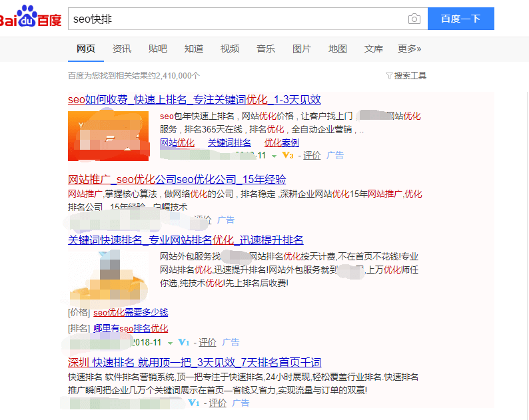Viewport: 529px width, 420px height.
Task: Expand the 更多» tab menu
Action: point(409,49)
